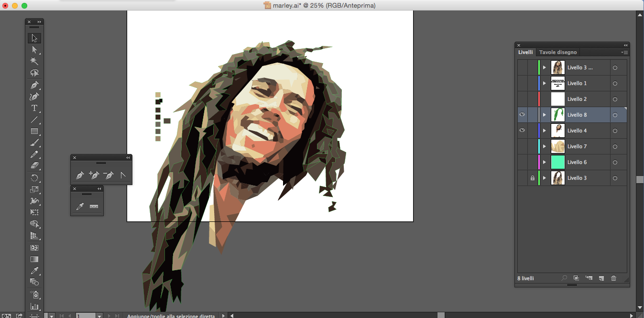Select the Lasso tool

click(x=34, y=73)
